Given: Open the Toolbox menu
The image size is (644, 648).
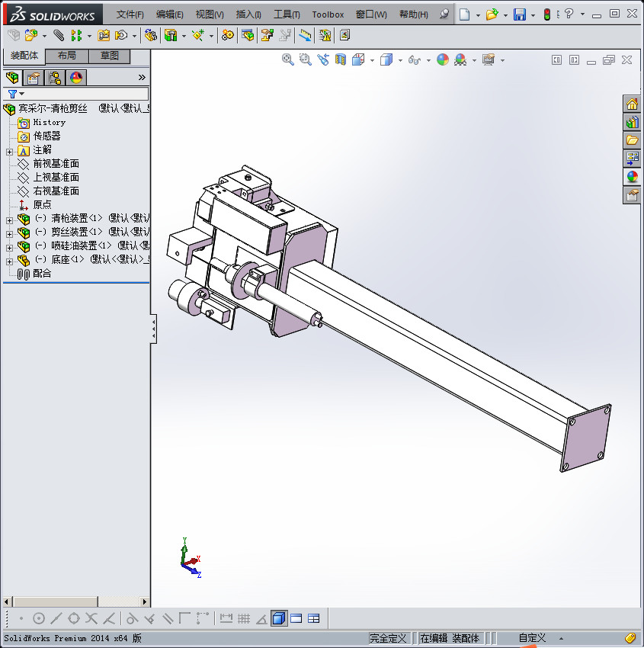Looking at the screenshot, I should click(x=328, y=14).
